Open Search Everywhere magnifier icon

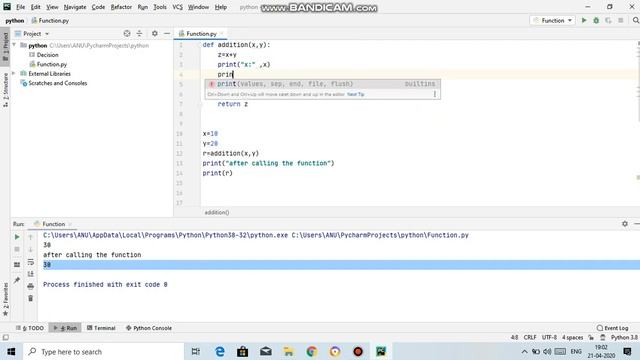tap(636, 20)
